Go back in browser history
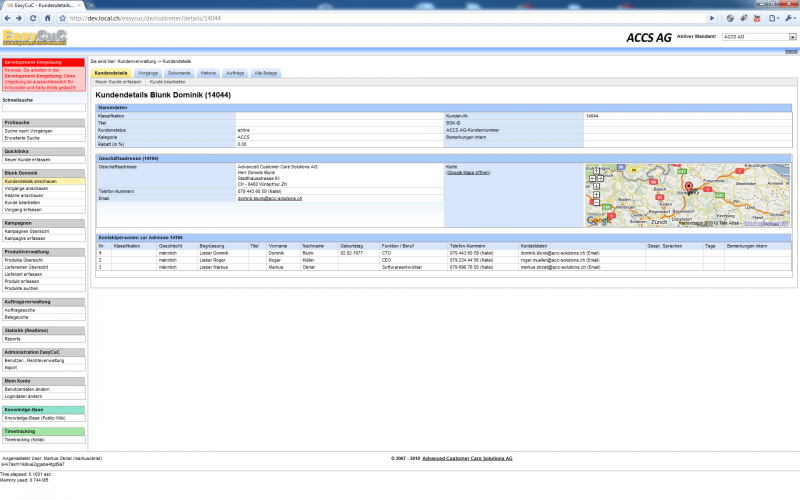This screenshot has width=800, height=500. click(x=7, y=18)
